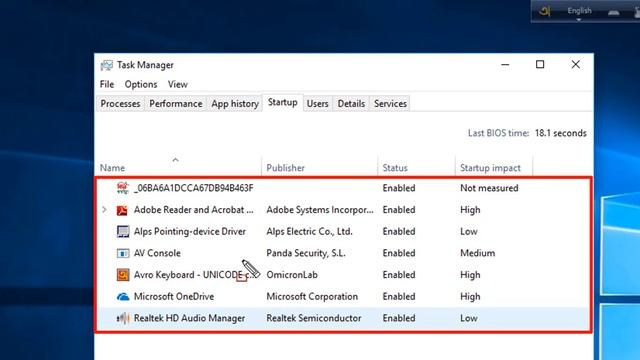Close the Task Manager window
This screenshot has height=360, width=640.
click(576, 64)
